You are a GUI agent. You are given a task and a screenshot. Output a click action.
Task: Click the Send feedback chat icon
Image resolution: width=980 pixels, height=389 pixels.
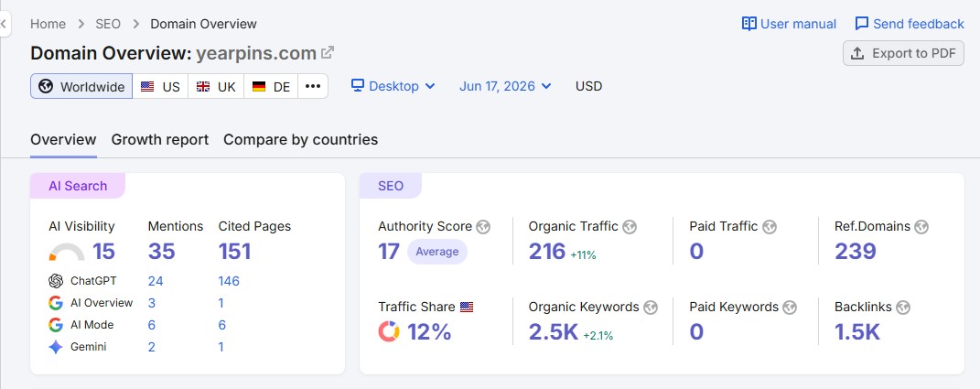(x=862, y=24)
